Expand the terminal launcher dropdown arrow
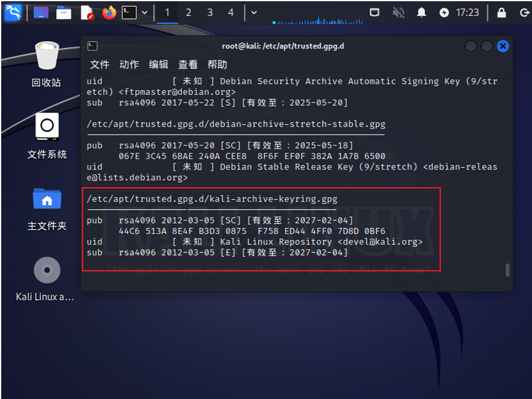The height and width of the screenshot is (399, 532). click(x=145, y=12)
